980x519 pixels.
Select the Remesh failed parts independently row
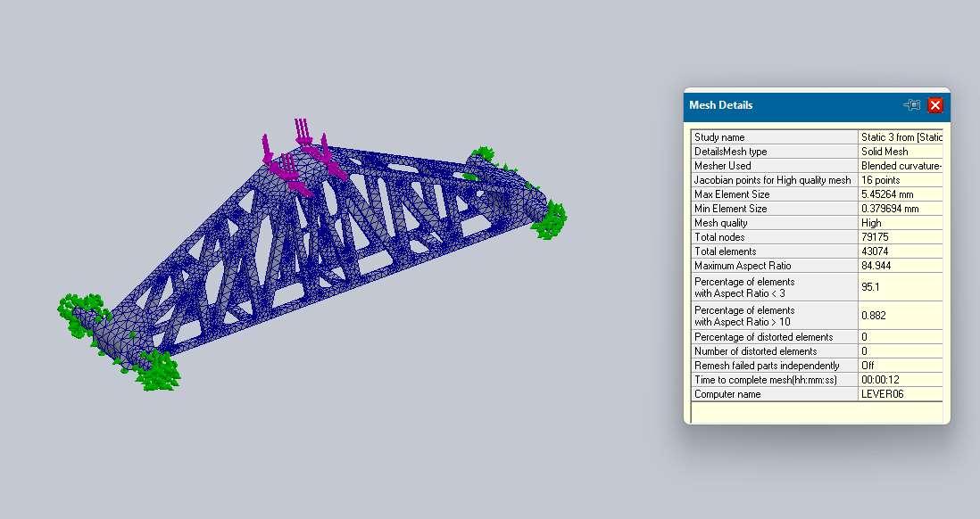point(817,366)
